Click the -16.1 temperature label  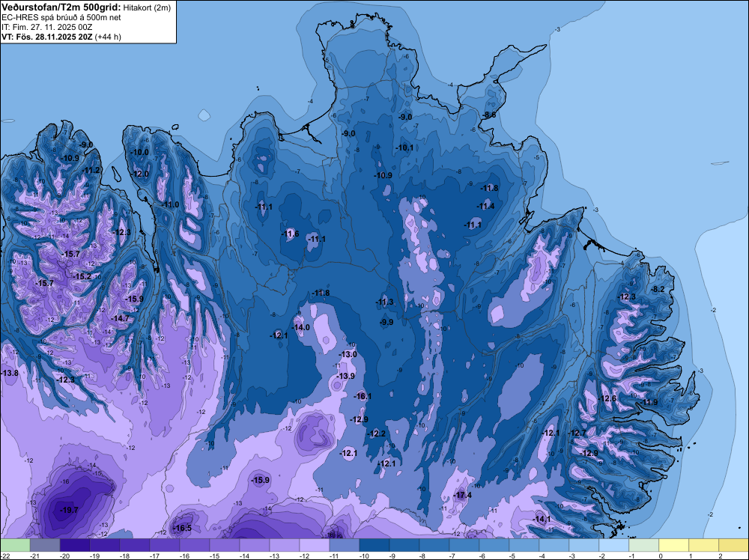363,396
